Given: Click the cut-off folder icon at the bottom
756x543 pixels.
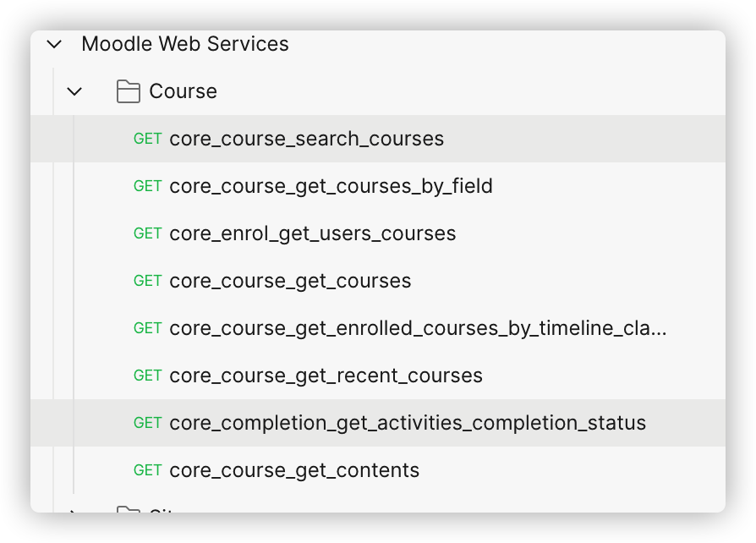Looking at the screenshot, I should coord(129,509).
